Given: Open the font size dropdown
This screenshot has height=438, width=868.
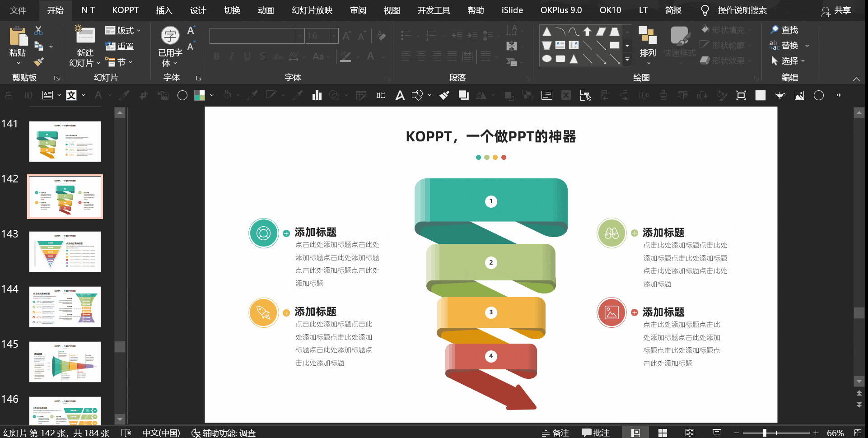Looking at the screenshot, I should click(x=333, y=36).
